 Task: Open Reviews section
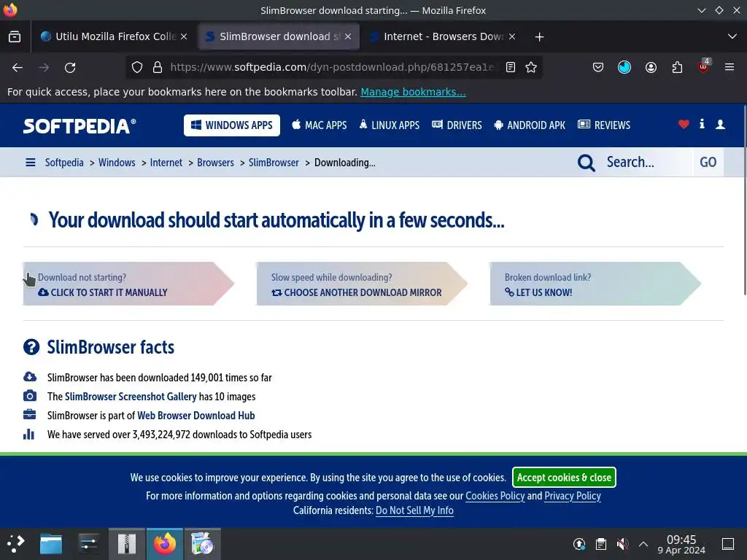click(x=603, y=125)
